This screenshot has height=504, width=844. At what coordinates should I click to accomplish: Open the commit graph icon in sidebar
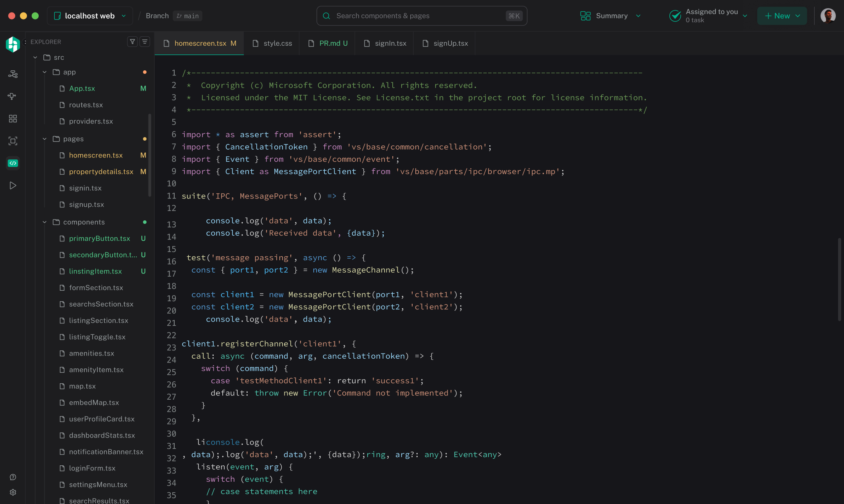click(x=13, y=96)
